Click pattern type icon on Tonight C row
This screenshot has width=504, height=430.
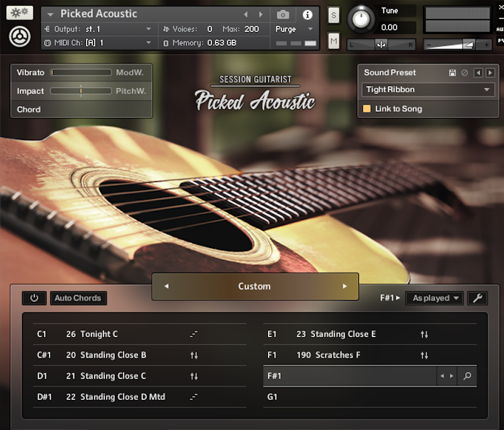pos(194,334)
